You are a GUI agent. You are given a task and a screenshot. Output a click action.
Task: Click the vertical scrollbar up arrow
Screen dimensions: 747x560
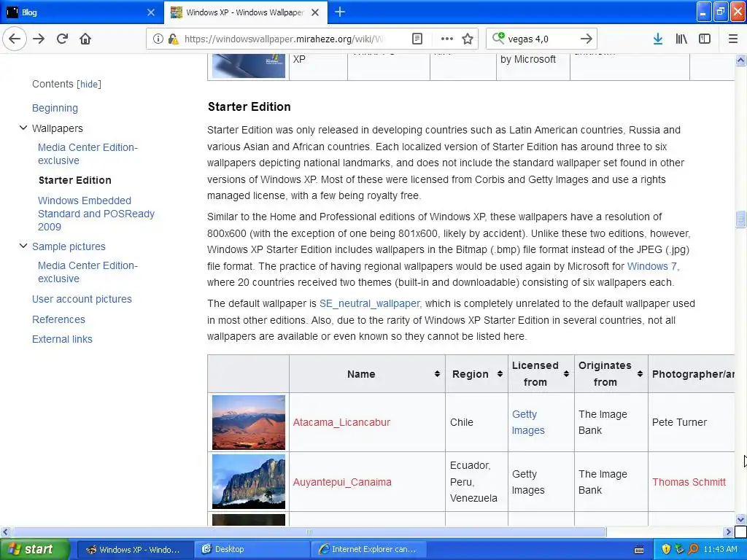pyautogui.click(x=741, y=60)
